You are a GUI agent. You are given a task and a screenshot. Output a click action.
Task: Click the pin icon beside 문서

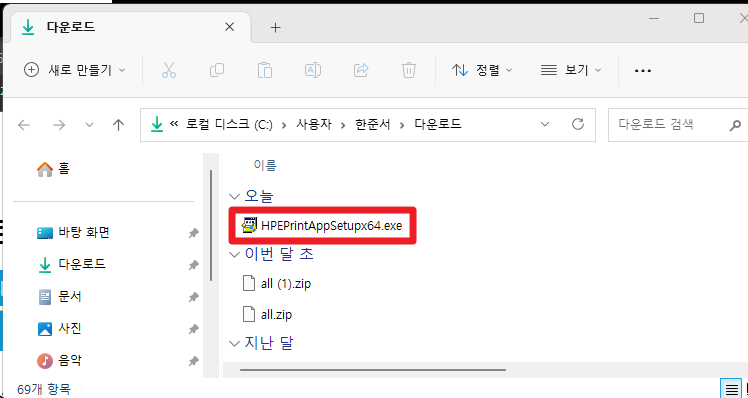click(x=193, y=297)
